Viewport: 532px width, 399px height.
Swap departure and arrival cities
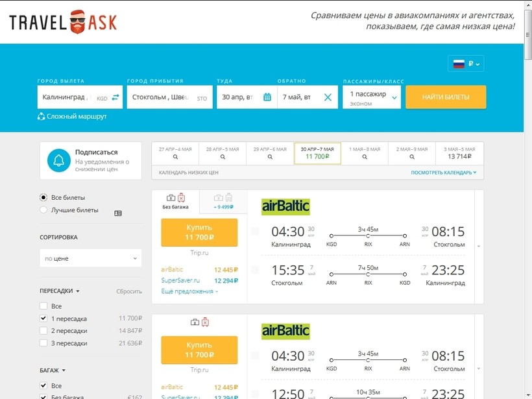point(115,97)
